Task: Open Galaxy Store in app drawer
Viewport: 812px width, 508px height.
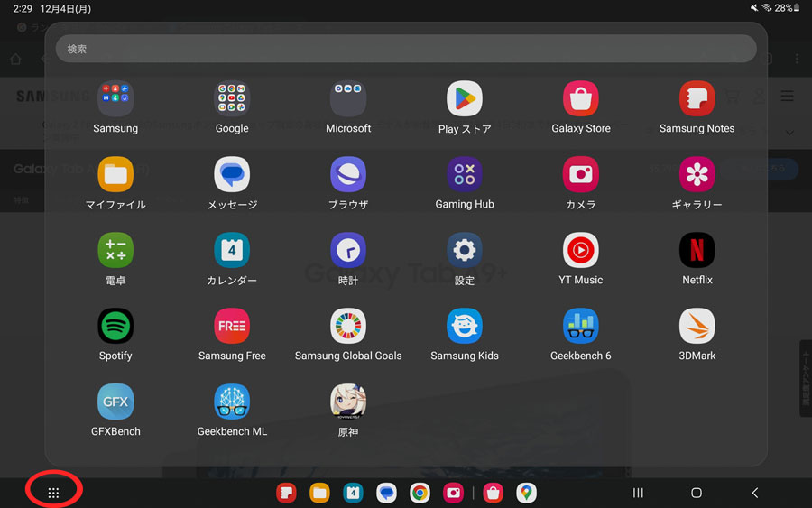Action: (x=580, y=98)
